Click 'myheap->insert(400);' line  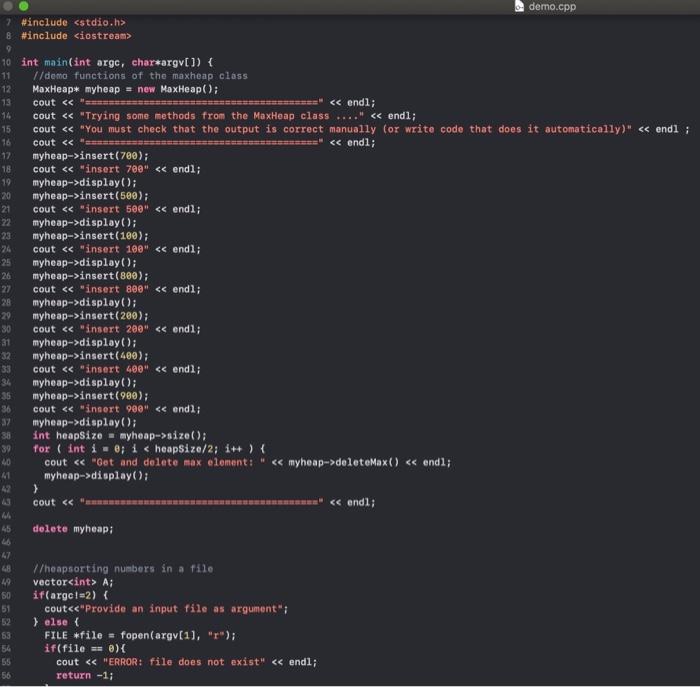click(x=90, y=356)
